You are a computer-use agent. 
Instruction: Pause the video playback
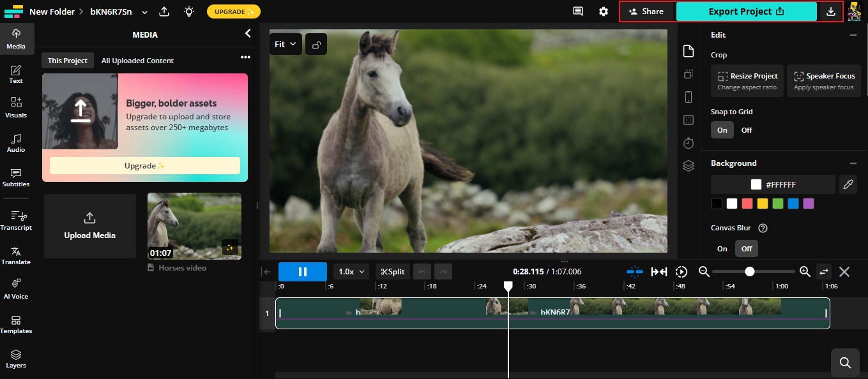[x=303, y=272]
